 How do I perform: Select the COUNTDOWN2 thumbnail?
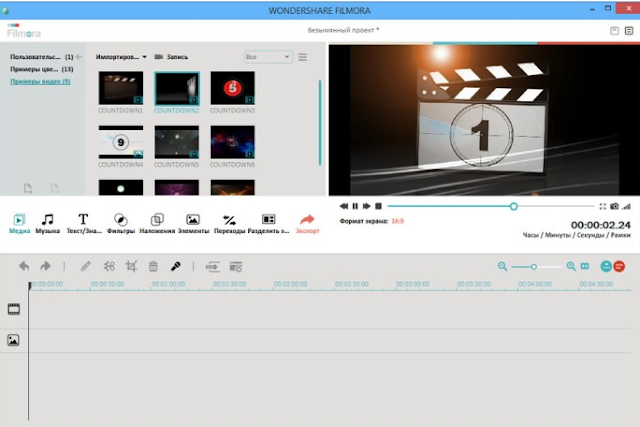[x=177, y=88]
